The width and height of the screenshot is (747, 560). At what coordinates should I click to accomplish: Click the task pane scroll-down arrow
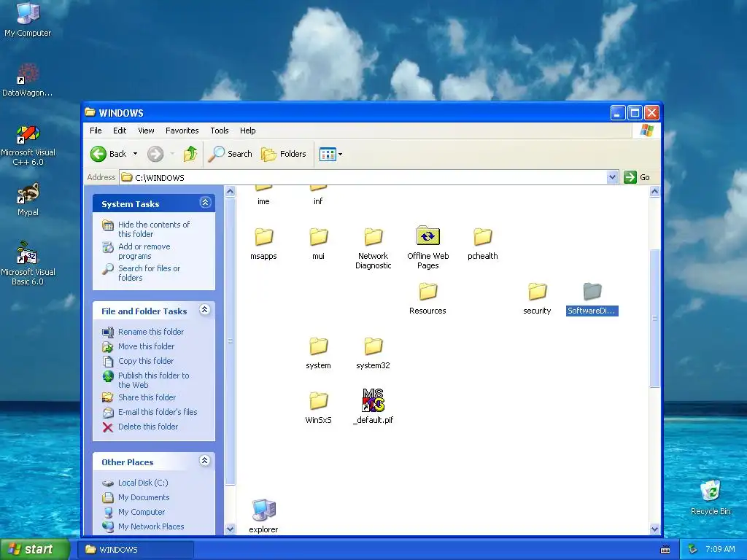click(230, 529)
